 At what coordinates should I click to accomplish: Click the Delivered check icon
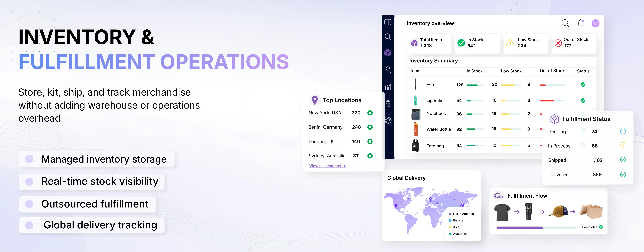[623, 174]
